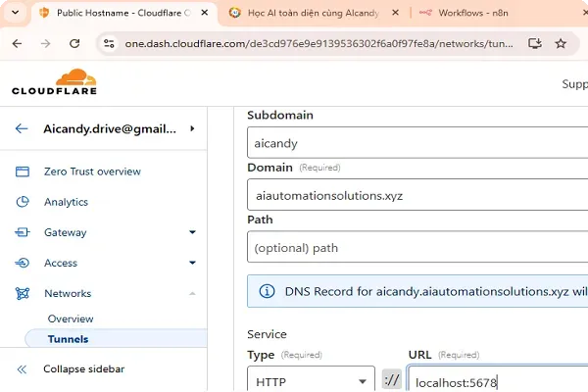Open Networks section in sidebar
588x392 pixels.
click(x=68, y=293)
